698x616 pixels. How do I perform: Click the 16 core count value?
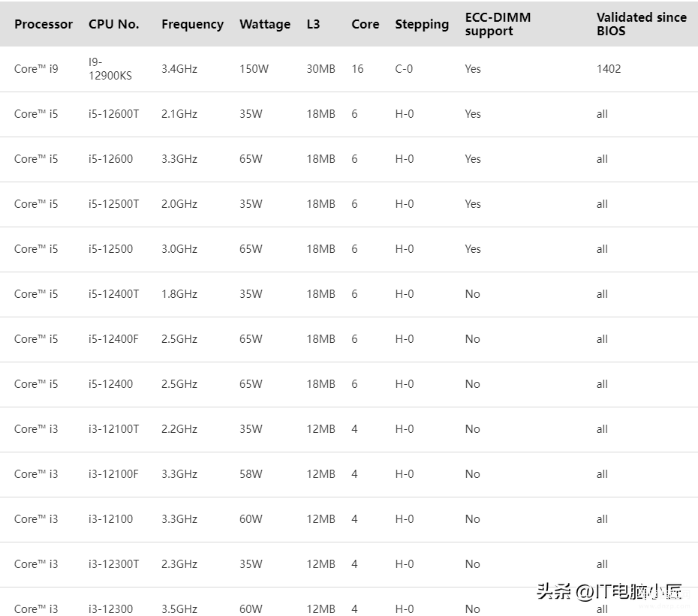(357, 69)
